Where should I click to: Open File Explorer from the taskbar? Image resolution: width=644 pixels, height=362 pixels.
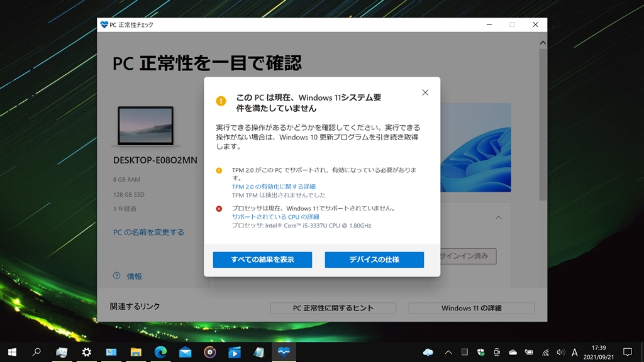136,352
